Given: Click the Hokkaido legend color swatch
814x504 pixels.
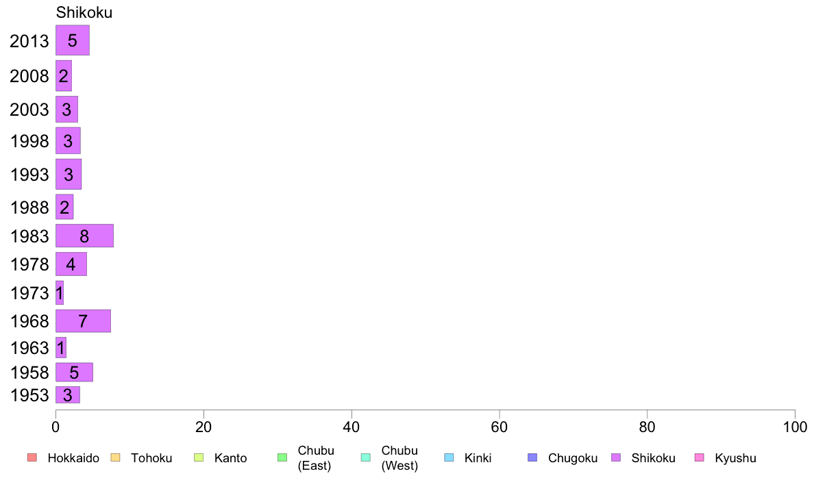Looking at the screenshot, I should [x=32, y=457].
